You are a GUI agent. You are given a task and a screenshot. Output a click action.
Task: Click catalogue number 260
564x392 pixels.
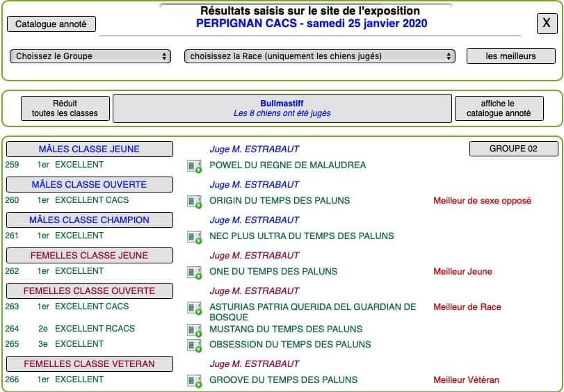[x=13, y=200]
